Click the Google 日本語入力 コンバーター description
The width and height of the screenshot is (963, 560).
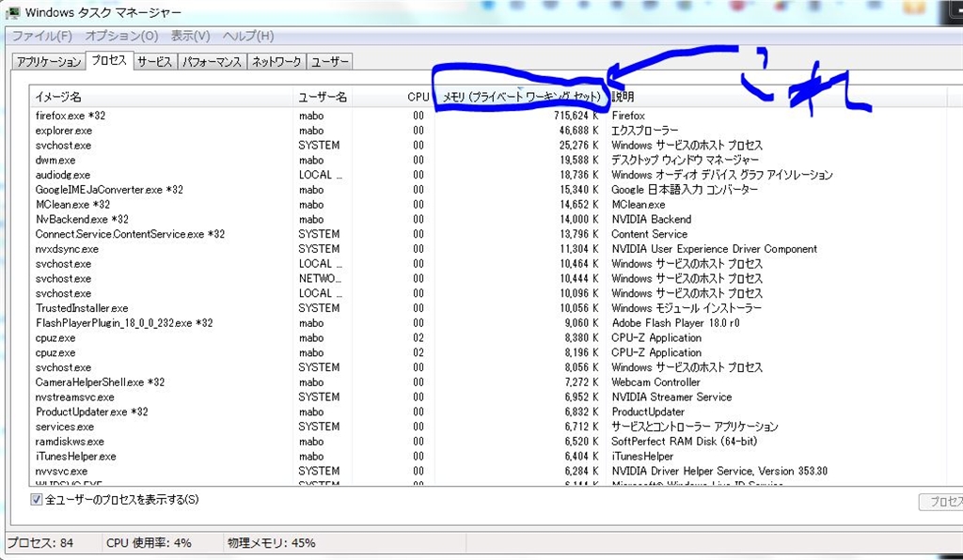pos(685,190)
